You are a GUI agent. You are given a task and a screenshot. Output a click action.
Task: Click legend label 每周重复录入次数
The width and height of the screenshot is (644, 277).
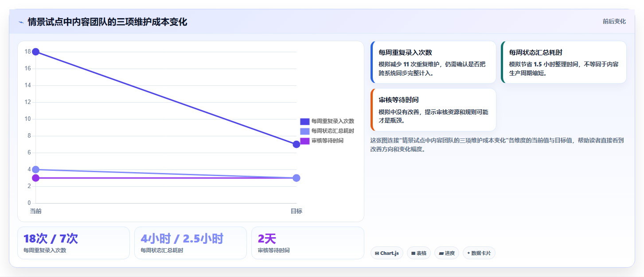click(333, 121)
